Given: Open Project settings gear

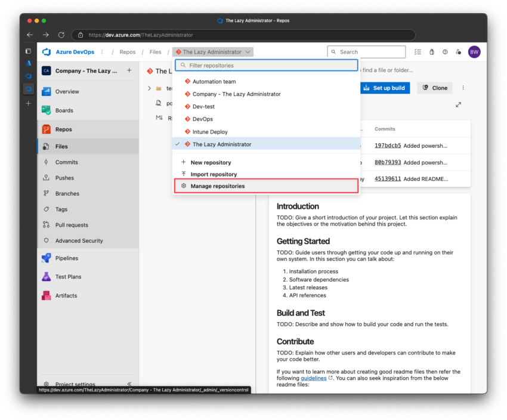Looking at the screenshot, I should coord(47,384).
